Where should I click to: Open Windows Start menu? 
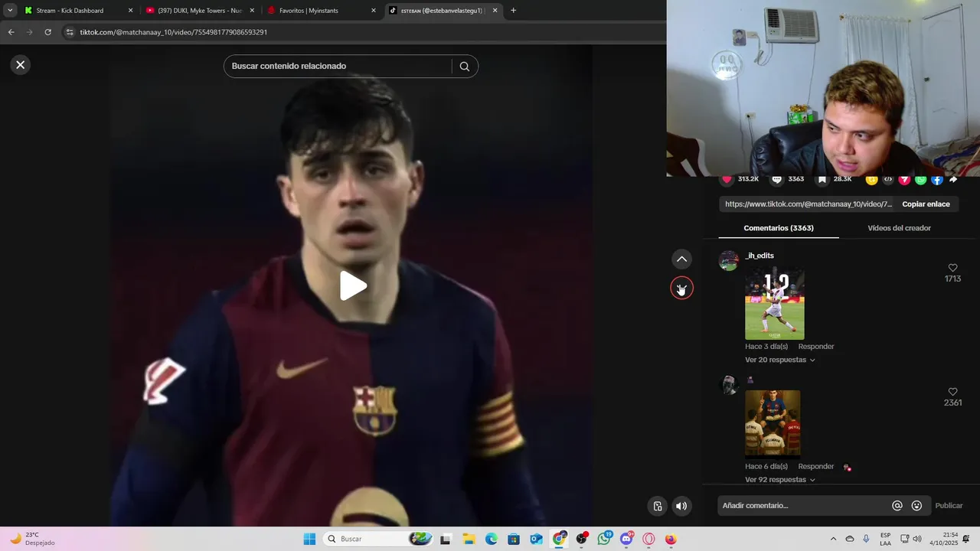click(x=309, y=539)
